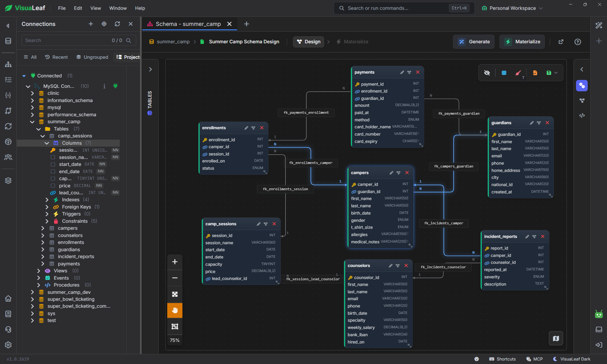Click the green Materialize button
The image size is (607, 364).
pos(522,42)
